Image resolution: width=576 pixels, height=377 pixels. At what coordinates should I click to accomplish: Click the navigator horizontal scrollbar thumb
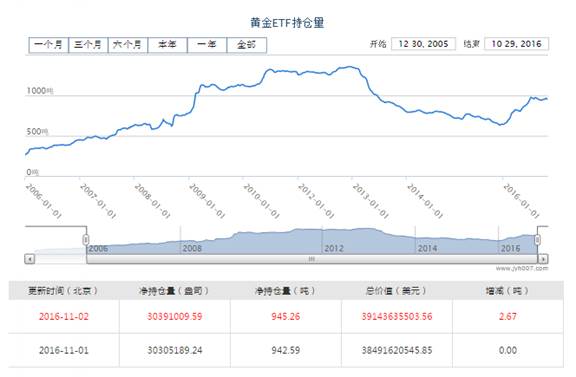coord(312,259)
